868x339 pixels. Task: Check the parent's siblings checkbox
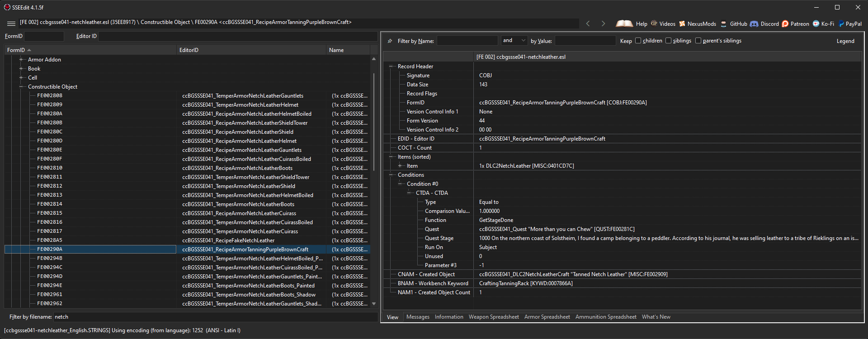[x=698, y=41]
